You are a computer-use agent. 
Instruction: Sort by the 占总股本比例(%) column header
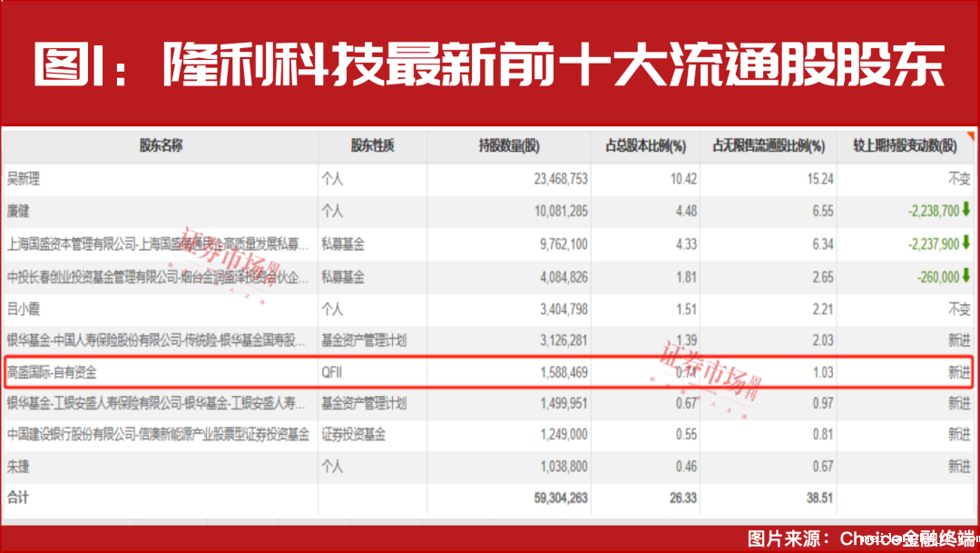645,146
